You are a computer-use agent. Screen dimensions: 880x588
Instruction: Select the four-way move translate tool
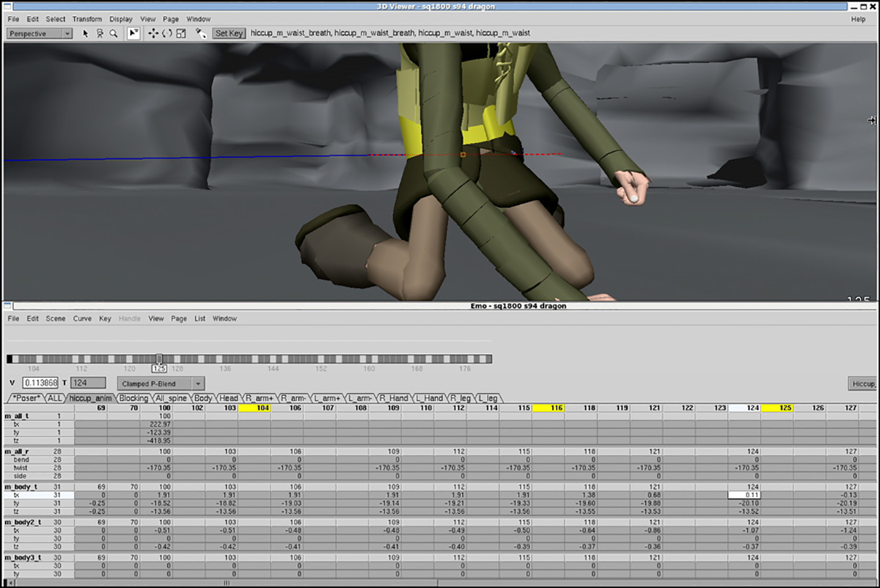click(153, 34)
